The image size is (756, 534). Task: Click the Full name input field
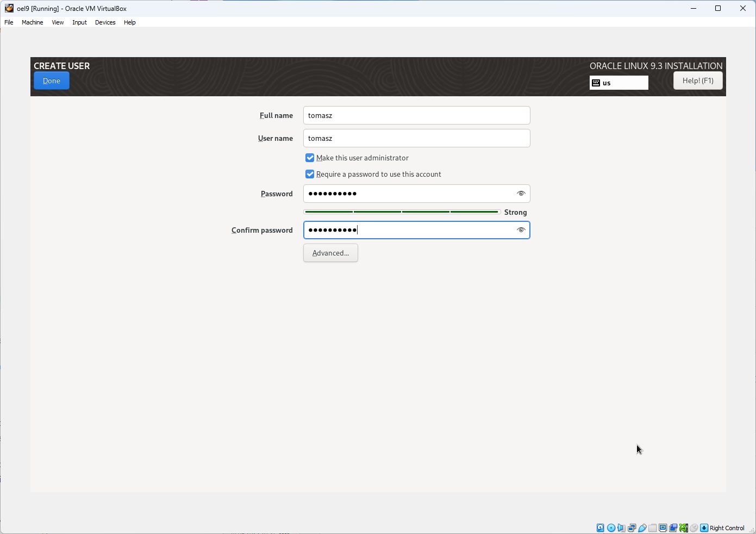tap(417, 115)
